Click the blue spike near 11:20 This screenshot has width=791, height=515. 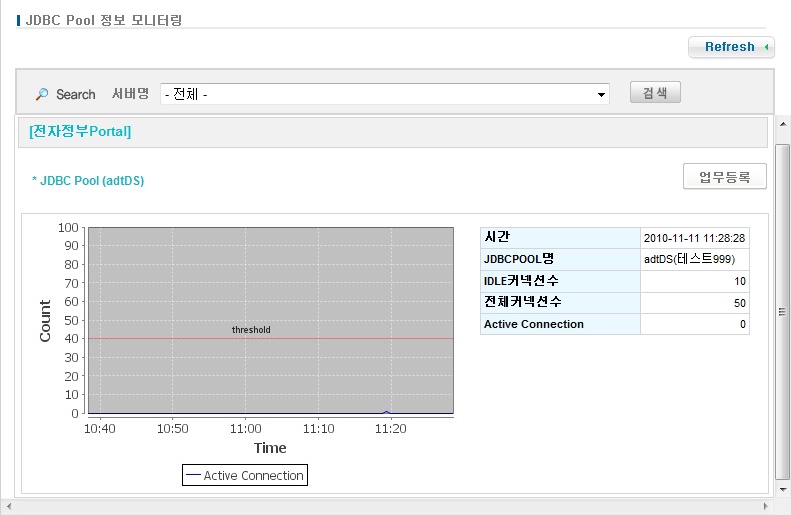[387, 411]
